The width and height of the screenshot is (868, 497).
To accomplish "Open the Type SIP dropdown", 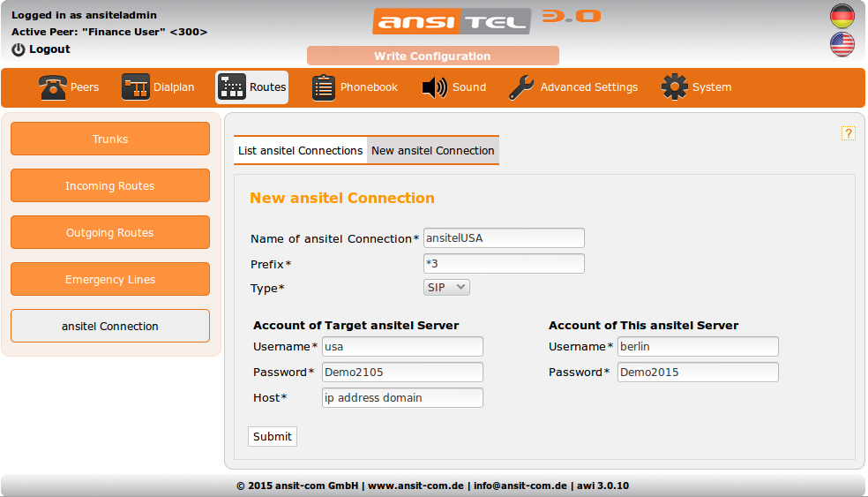I will coord(446,288).
